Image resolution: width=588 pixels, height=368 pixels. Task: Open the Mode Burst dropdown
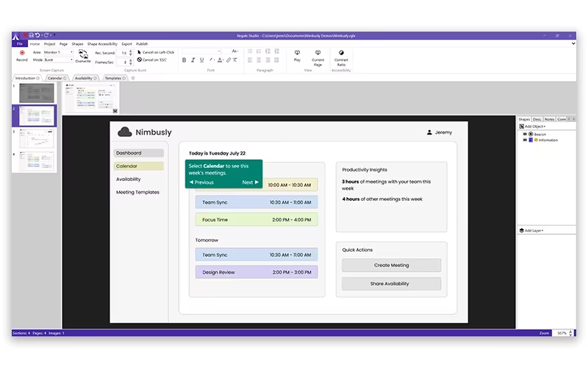point(58,60)
